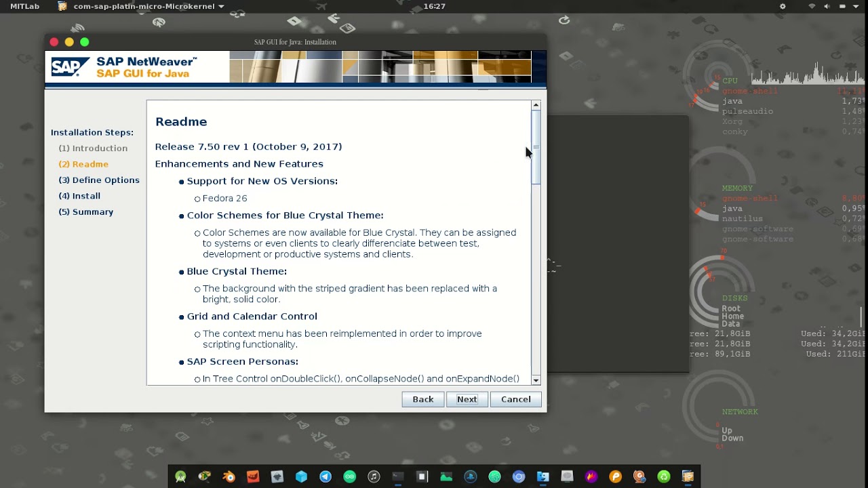Click the volume indicator in the top bar

point(827,6)
